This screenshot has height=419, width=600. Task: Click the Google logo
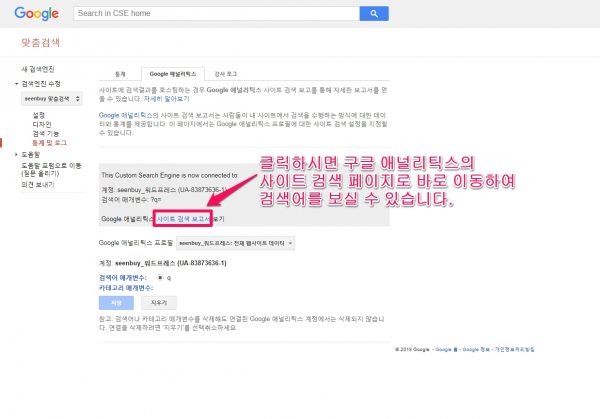36,14
